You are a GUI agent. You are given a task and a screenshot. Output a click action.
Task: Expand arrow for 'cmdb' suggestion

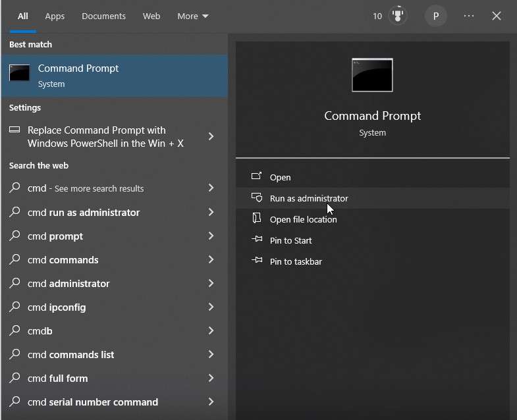point(211,330)
